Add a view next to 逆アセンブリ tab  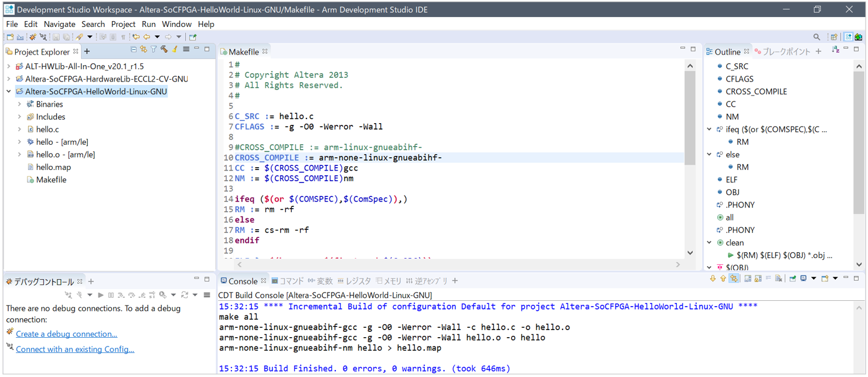455,281
